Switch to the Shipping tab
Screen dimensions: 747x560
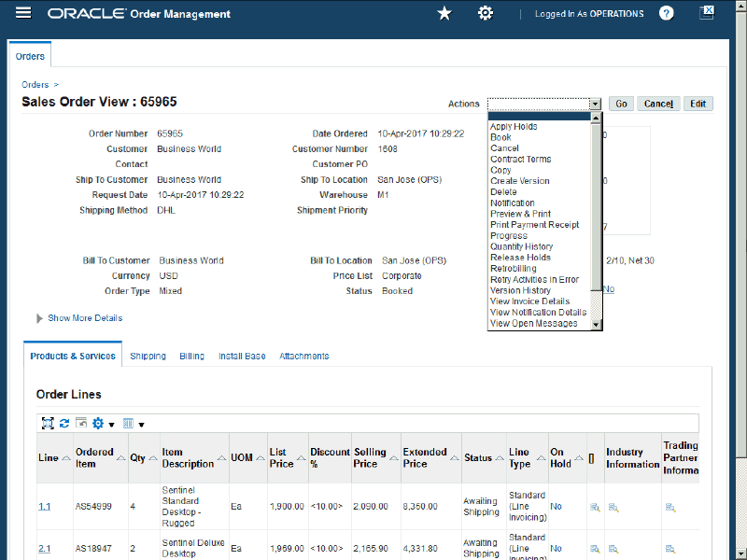coord(148,357)
